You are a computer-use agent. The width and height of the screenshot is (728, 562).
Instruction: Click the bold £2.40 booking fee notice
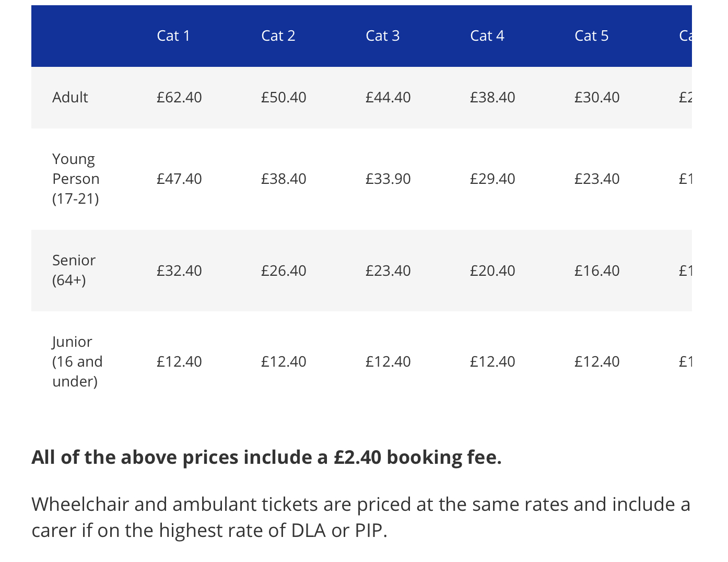click(x=266, y=457)
